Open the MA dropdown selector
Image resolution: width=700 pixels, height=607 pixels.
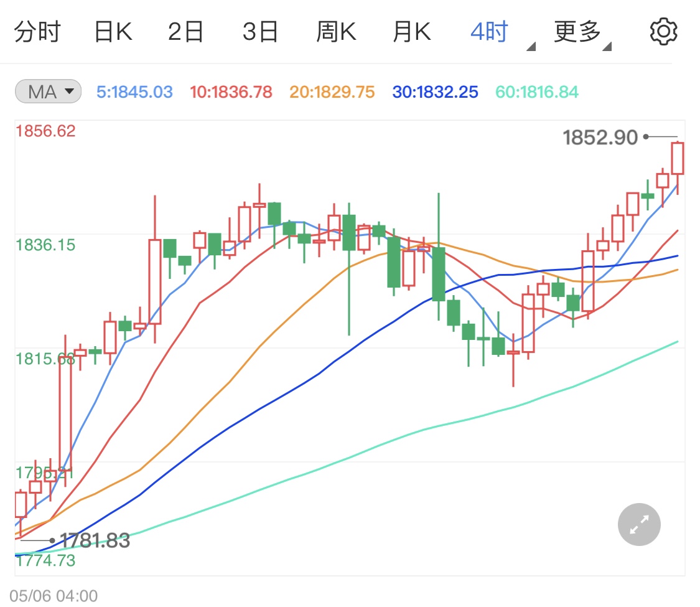pos(47,91)
